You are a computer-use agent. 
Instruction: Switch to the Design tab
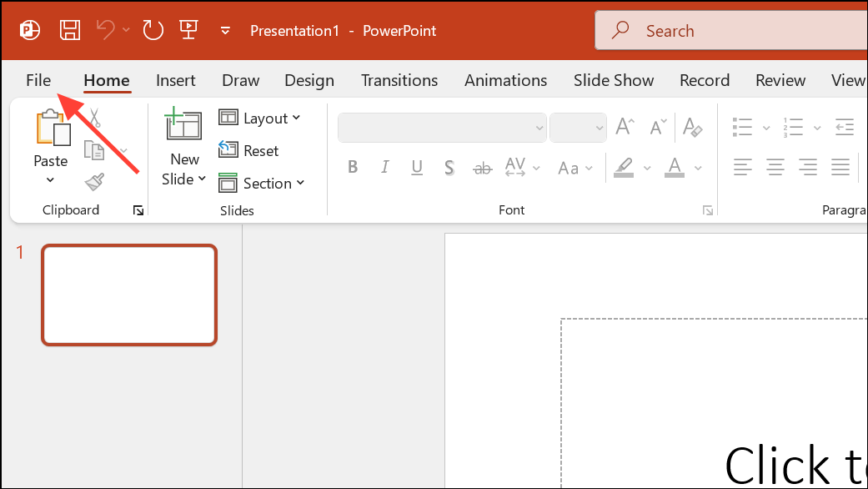coord(309,80)
